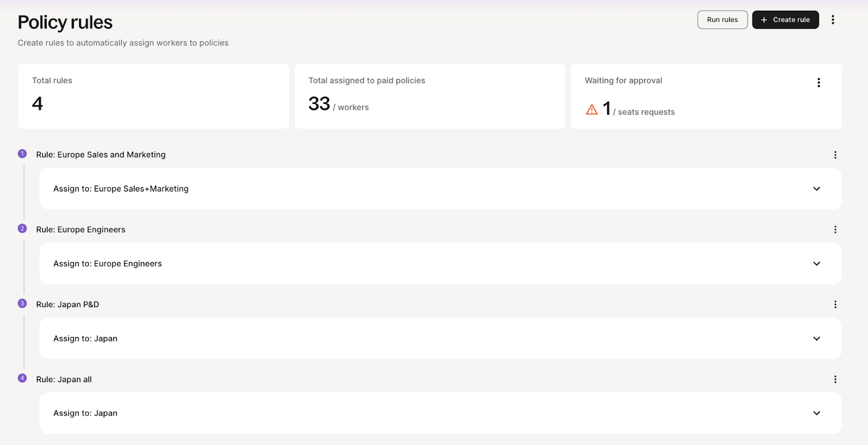
Task: Expand the Europe Sales+Marketing assignment chevron
Action: pos(816,189)
